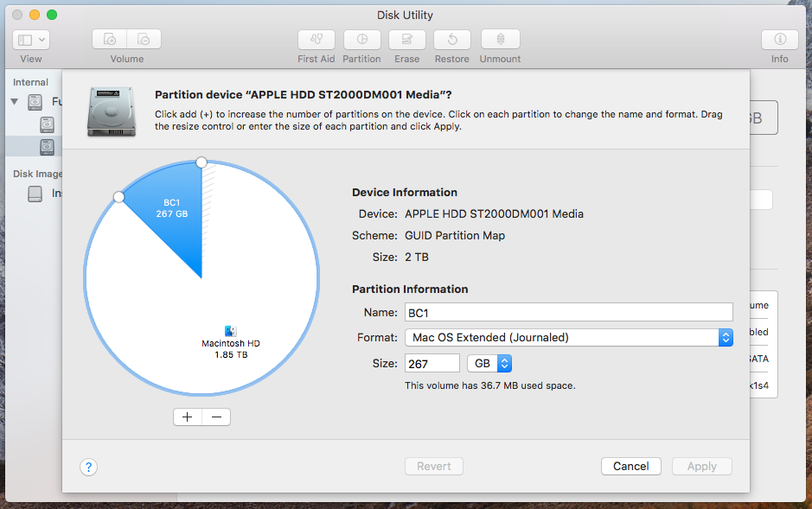Click the resize handle on the pie chart

pyautogui.click(x=201, y=162)
